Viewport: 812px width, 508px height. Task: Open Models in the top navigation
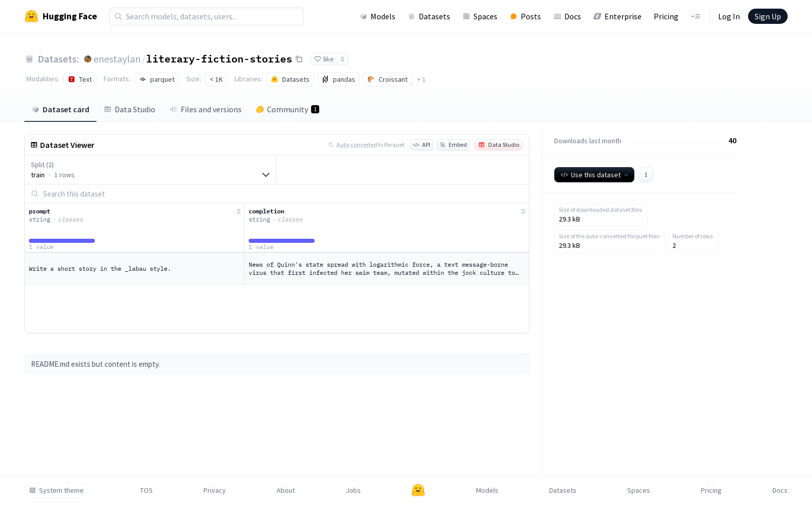[x=378, y=16]
